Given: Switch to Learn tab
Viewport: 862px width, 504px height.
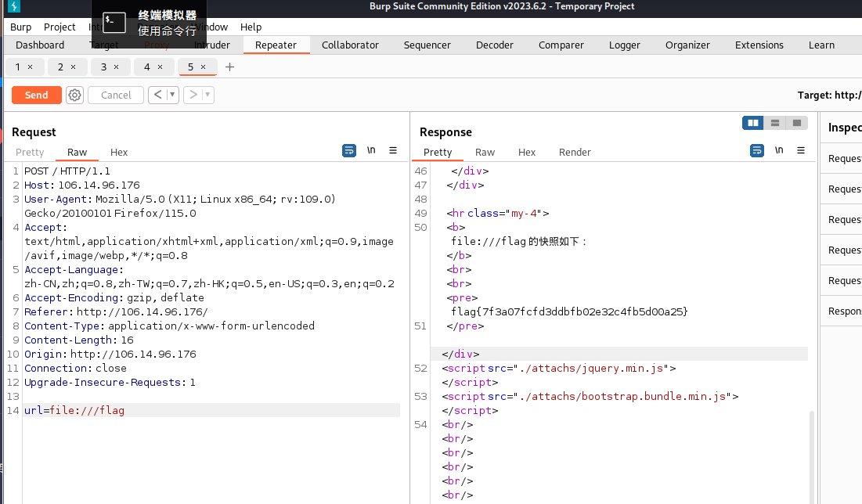Looking at the screenshot, I should pos(821,45).
